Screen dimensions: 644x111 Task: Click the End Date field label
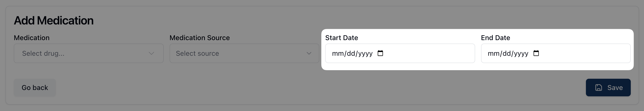[x=495, y=38]
